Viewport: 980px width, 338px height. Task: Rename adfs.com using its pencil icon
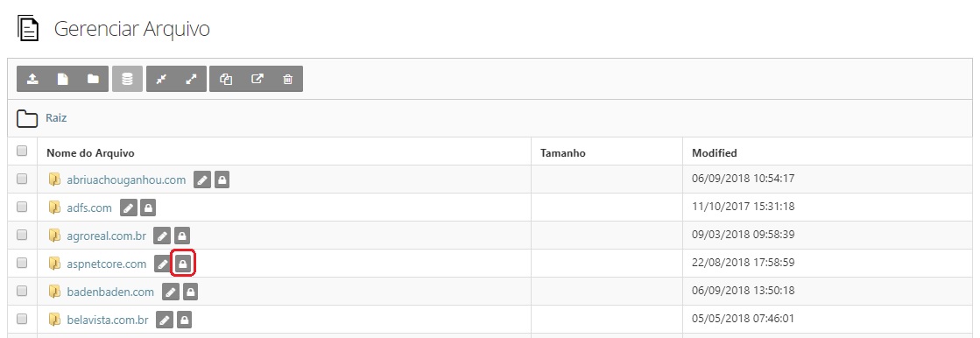(x=128, y=208)
